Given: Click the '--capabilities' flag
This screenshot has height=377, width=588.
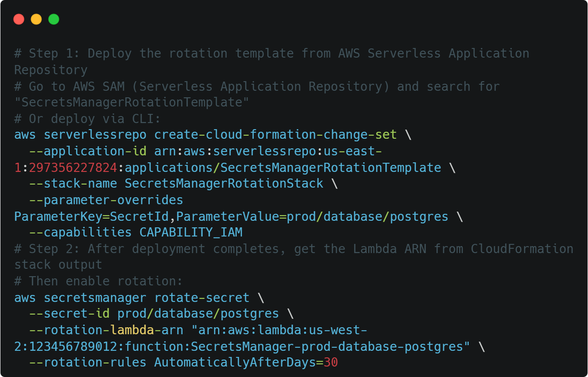Looking at the screenshot, I should 80,233.
